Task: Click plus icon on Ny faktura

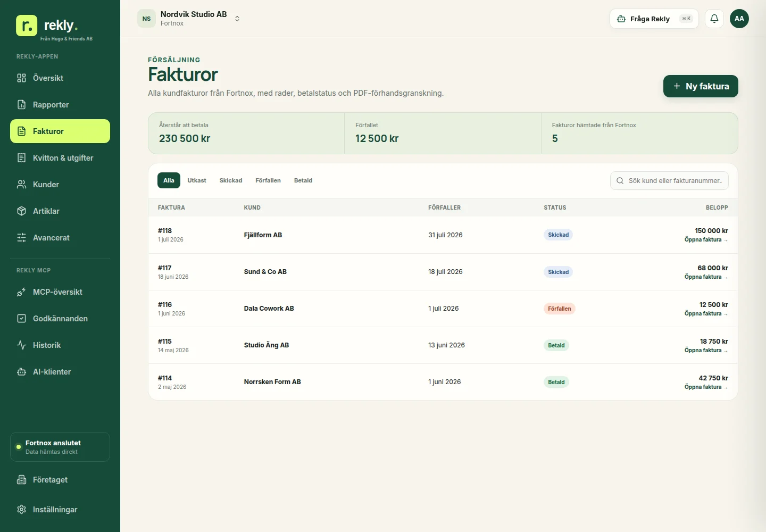Action: 677,86
